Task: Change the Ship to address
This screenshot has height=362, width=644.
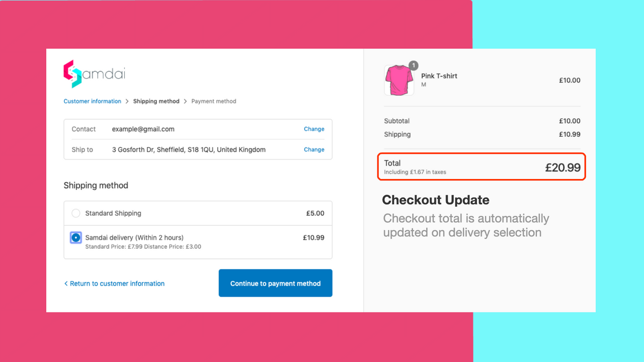Action: [x=314, y=149]
